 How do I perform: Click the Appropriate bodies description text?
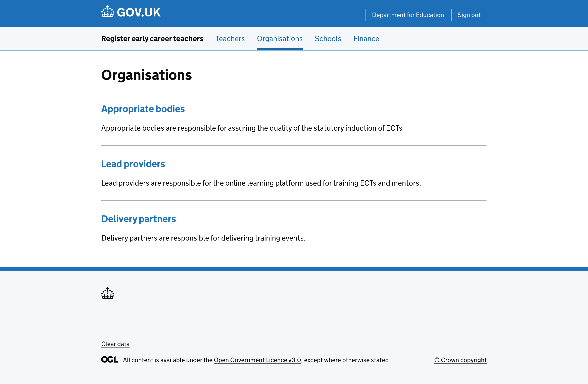tap(251, 128)
